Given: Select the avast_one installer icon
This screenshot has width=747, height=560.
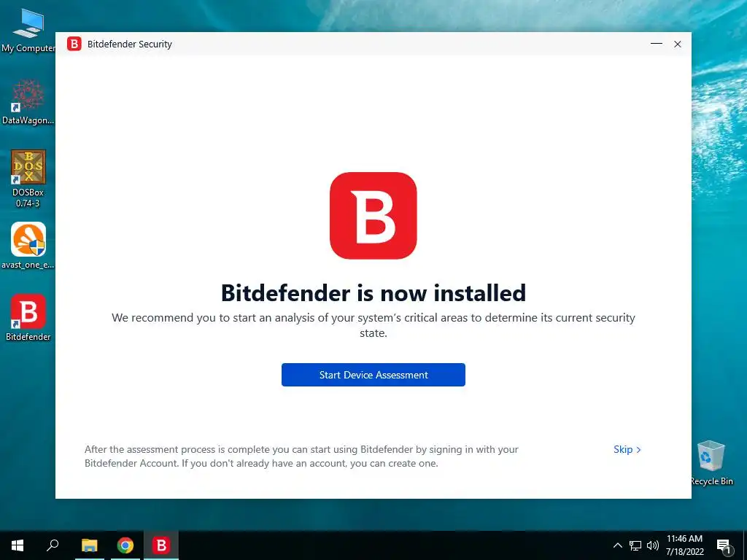Looking at the screenshot, I should [28, 246].
